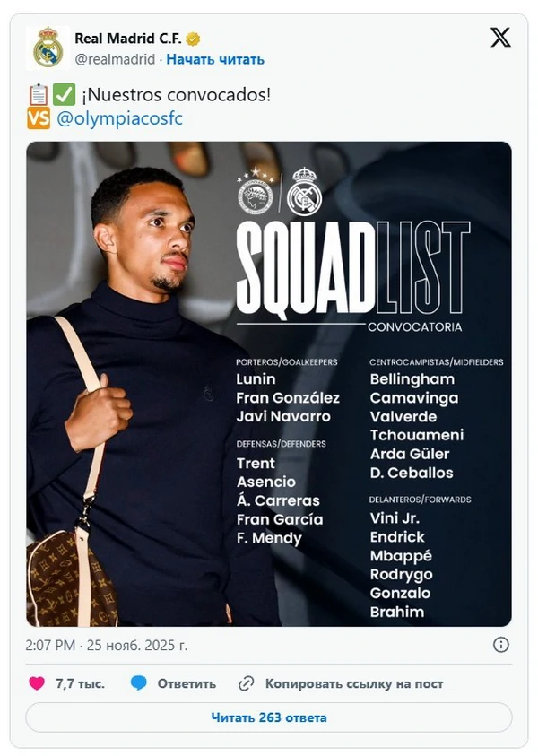Open the @realmadrid handle link

[114, 59]
